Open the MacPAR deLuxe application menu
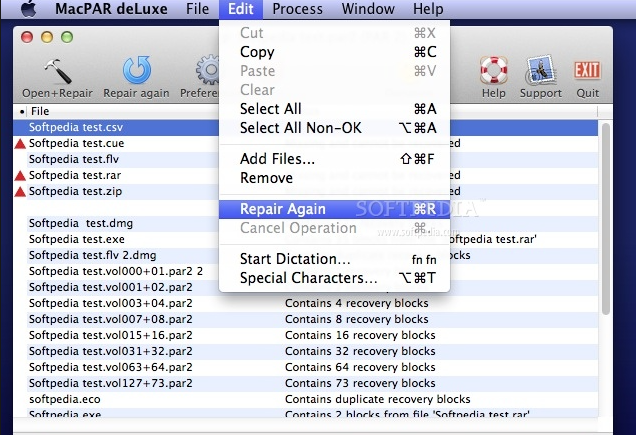This screenshot has width=636, height=435. point(111,9)
